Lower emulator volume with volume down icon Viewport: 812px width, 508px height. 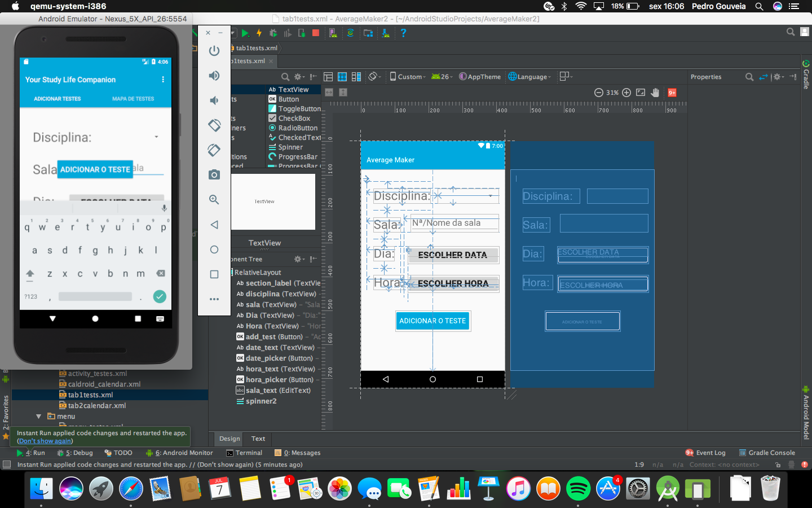click(x=214, y=100)
